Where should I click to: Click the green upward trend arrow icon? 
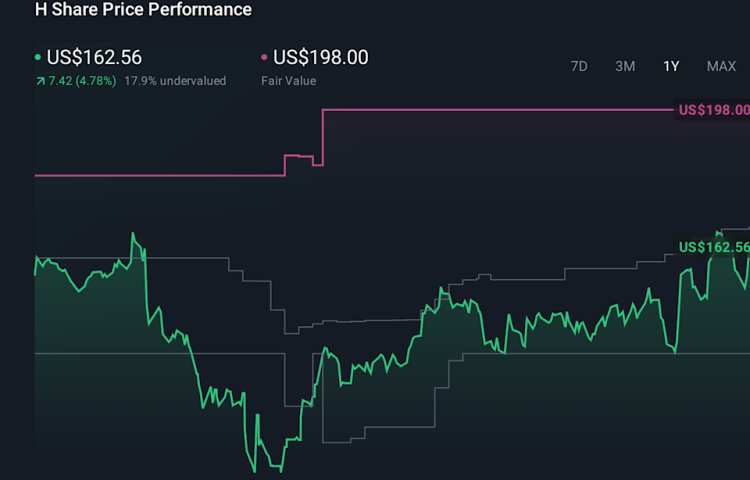[x=39, y=80]
